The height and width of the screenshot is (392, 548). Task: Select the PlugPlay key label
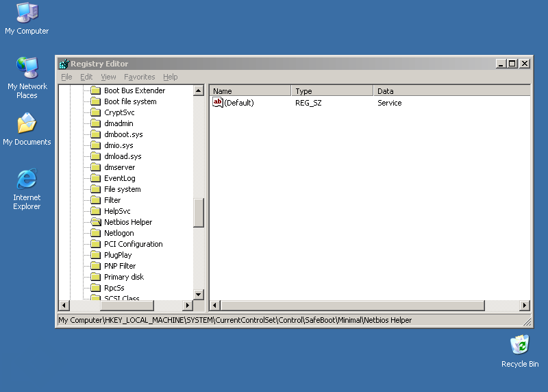118,255
